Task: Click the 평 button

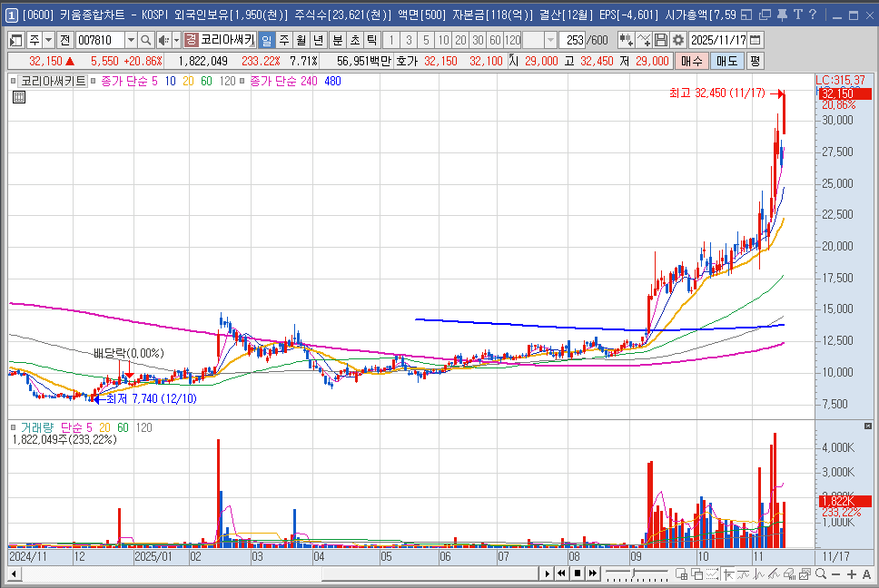Action: (756, 61)
